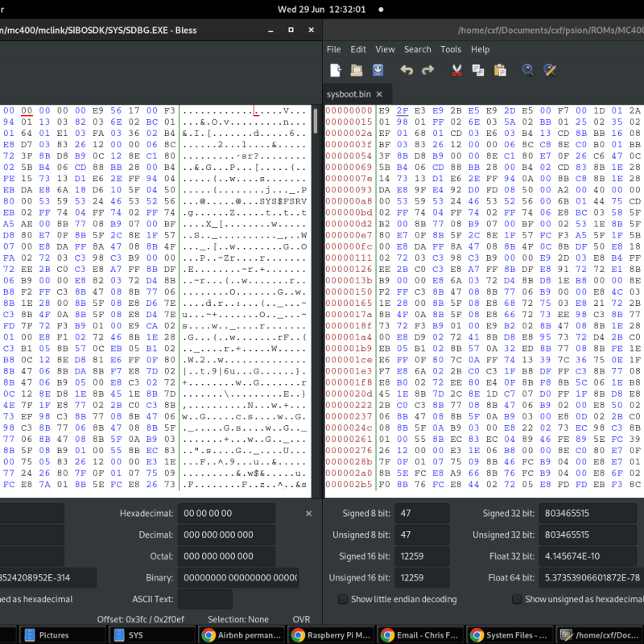Click the Paste clipboard icon

coord(499,70)
